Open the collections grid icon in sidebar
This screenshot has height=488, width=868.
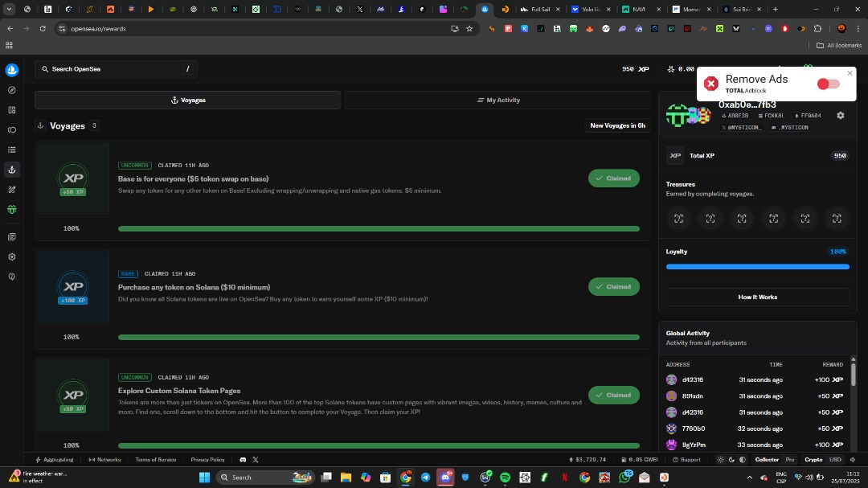(x=11, y=110)
